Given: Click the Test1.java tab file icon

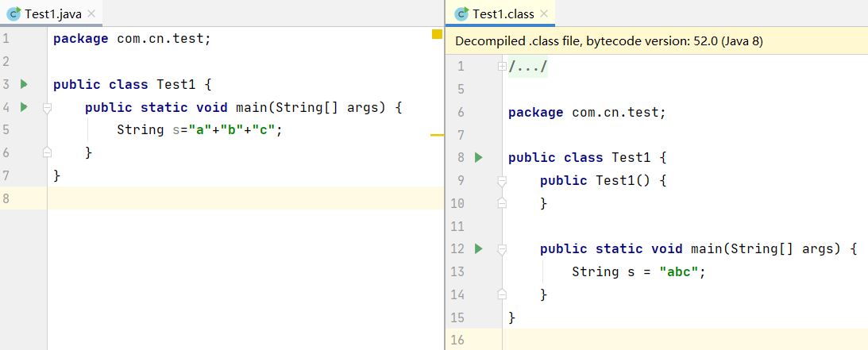Looking at the screenshot, I should (14, 13).
